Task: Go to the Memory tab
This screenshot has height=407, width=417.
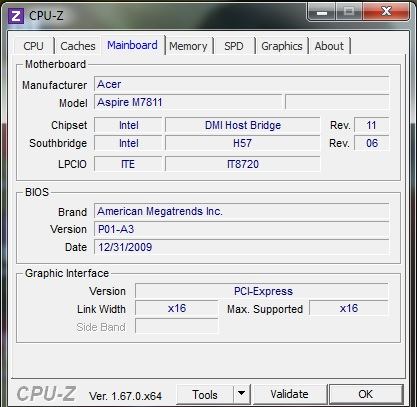Action: 188,46
